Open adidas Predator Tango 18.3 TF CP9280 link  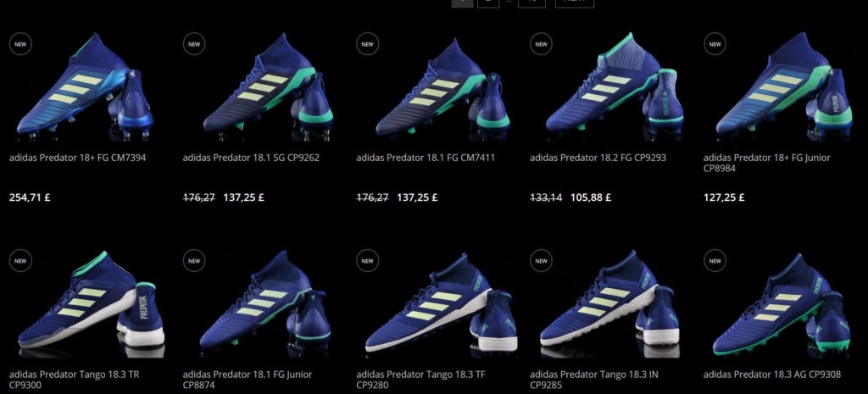[420, 380]
